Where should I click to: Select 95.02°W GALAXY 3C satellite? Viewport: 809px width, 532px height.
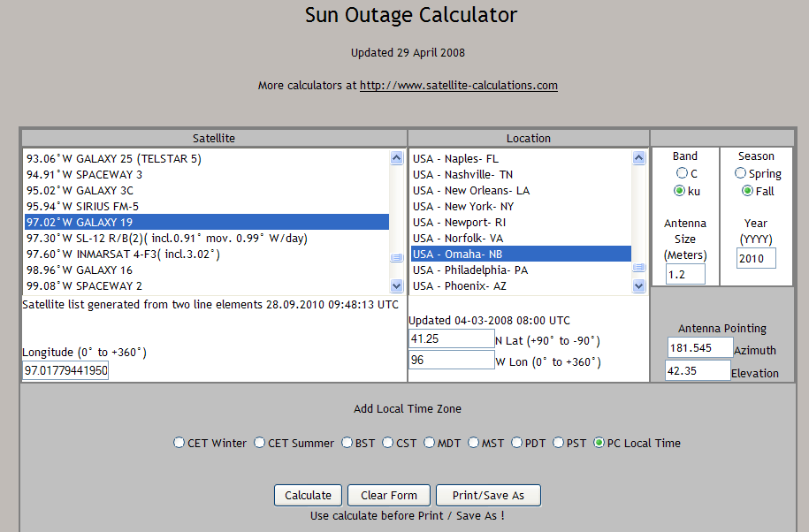pyautogui.click(x=207, y=191)
